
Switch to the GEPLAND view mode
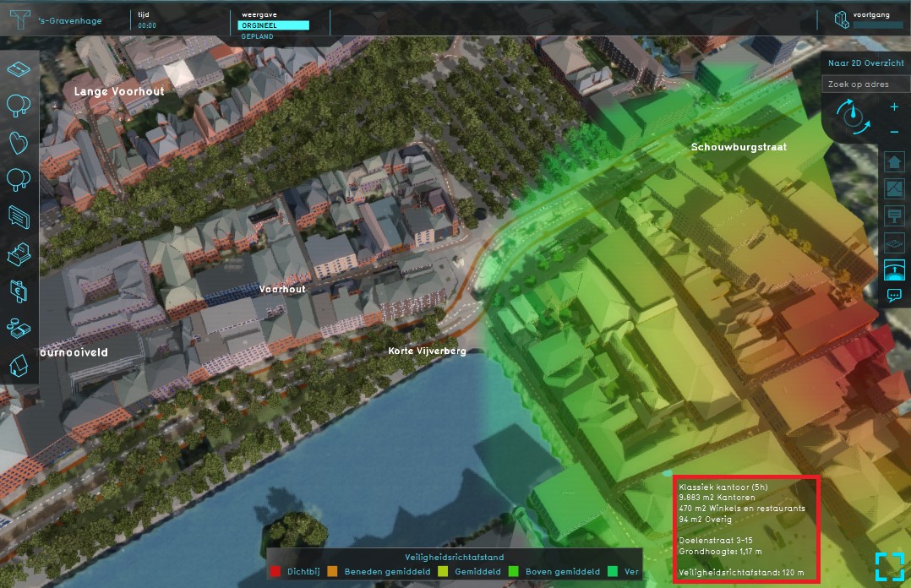click(x=256, y=36)
